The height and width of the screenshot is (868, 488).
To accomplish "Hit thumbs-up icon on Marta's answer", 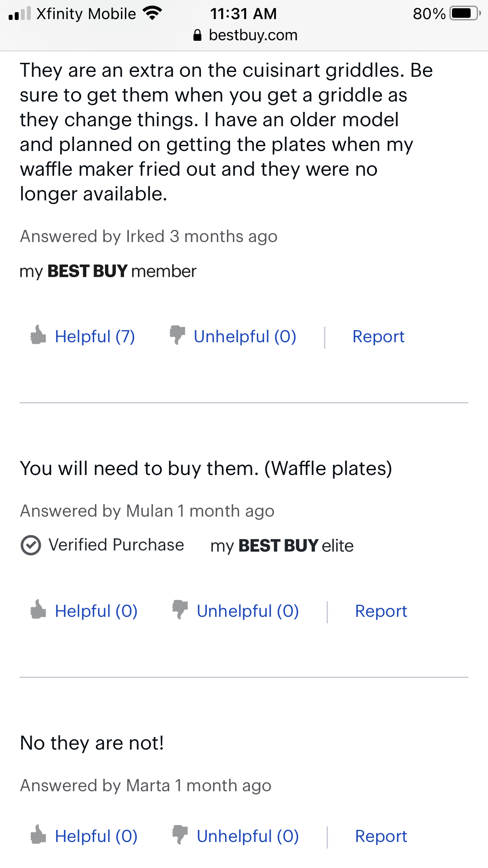I will click(38, 835).
